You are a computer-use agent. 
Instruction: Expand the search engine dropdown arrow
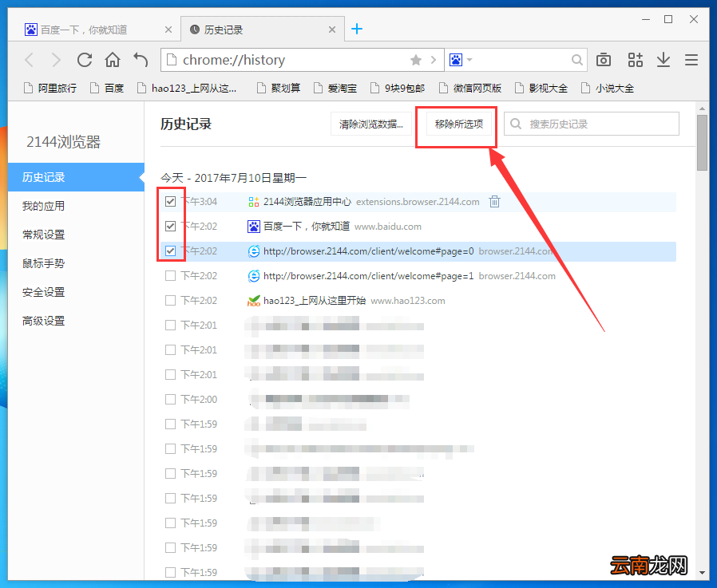(469, 60)
